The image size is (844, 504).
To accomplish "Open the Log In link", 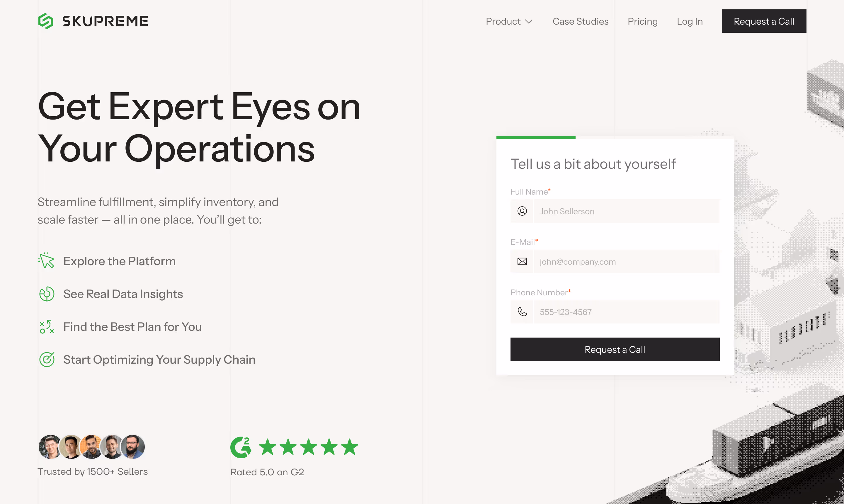I will point(690,21).
